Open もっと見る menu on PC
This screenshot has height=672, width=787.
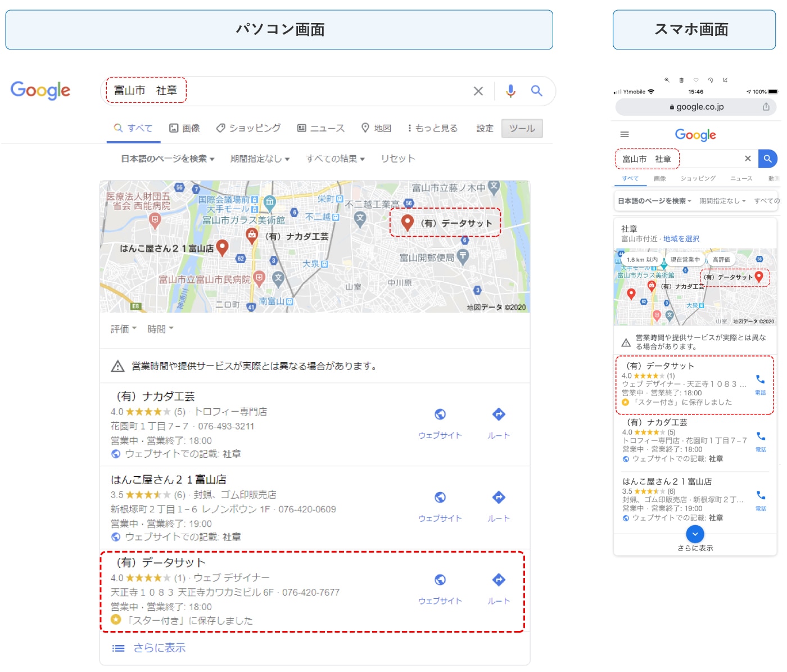(x=432, y=128)
